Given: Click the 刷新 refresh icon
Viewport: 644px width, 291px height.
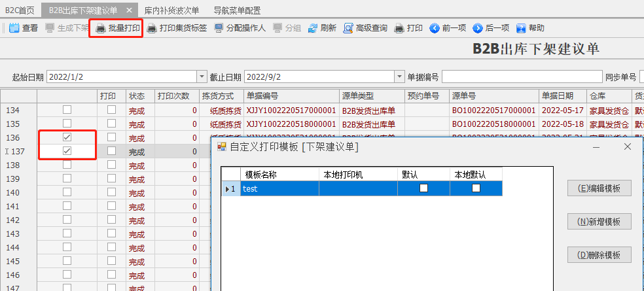Looking at the screenshot, I should pos(313,28).
